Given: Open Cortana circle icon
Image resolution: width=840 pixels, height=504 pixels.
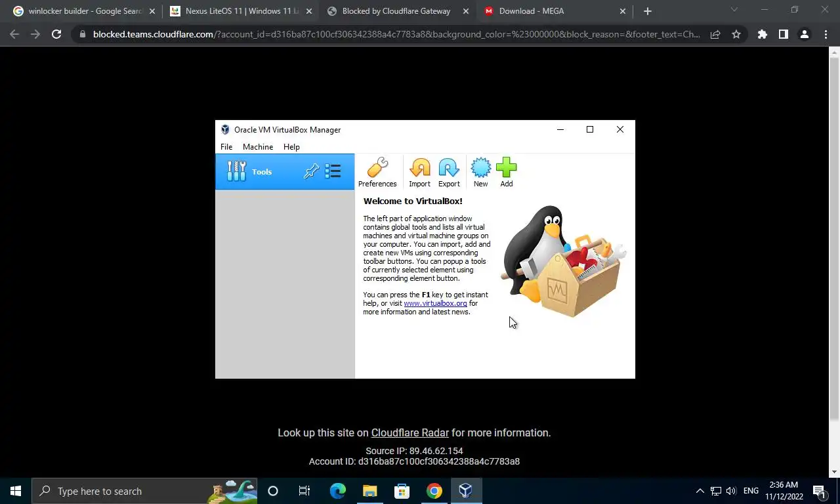Looking at the screenshot, I should 273,491.
